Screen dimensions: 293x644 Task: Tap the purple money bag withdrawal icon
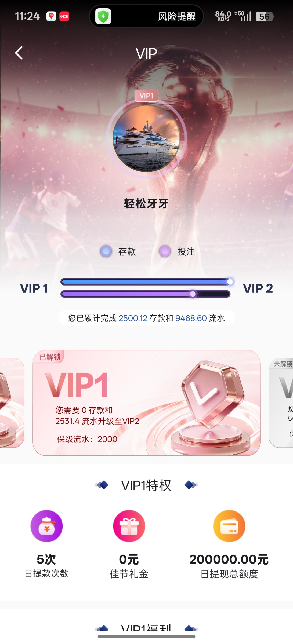pyautogui.click(x=46, y=526)
